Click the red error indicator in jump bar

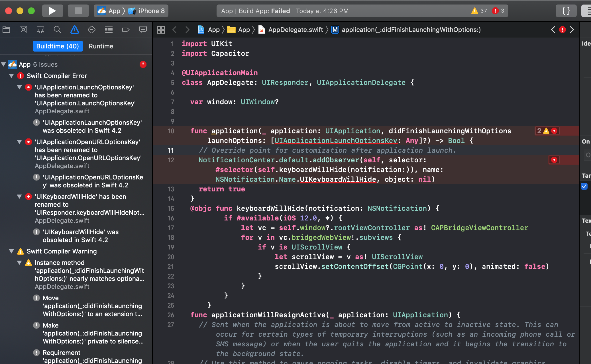(563, 30)
